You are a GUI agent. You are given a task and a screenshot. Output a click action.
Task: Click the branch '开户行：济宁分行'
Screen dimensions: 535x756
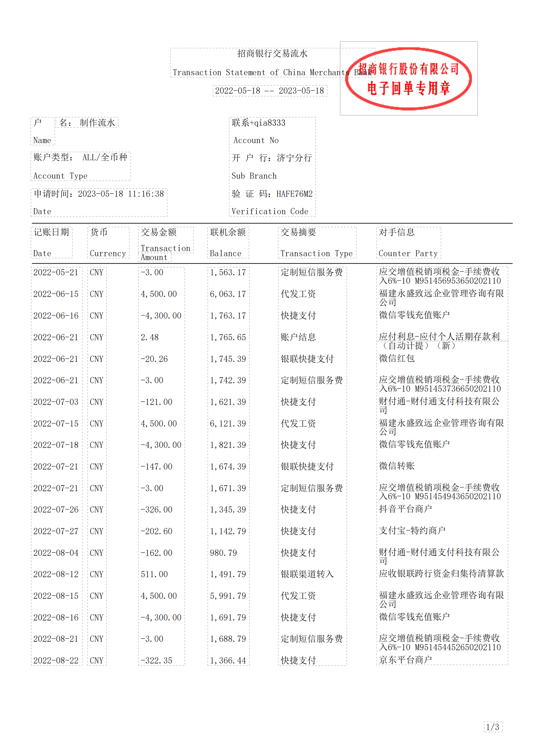272,158
